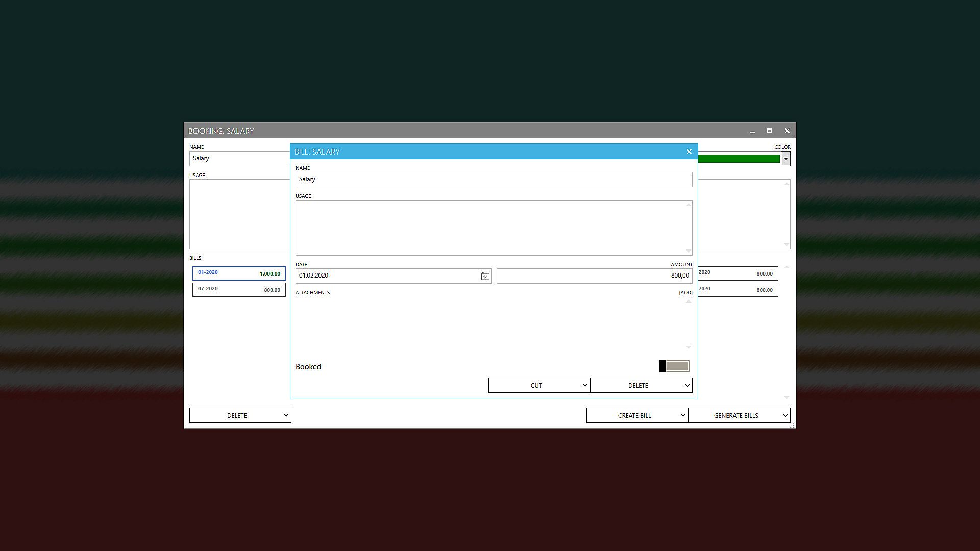Minimize the Booking: Salary window

pos(752,131)
